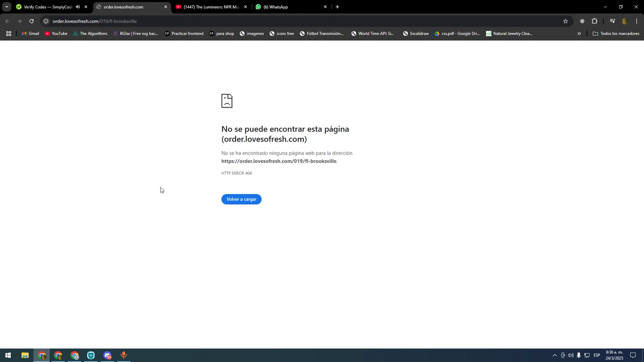Close the Verify Codes tab
This screenshot has width=644, height=362.
(x=86, y=7)
